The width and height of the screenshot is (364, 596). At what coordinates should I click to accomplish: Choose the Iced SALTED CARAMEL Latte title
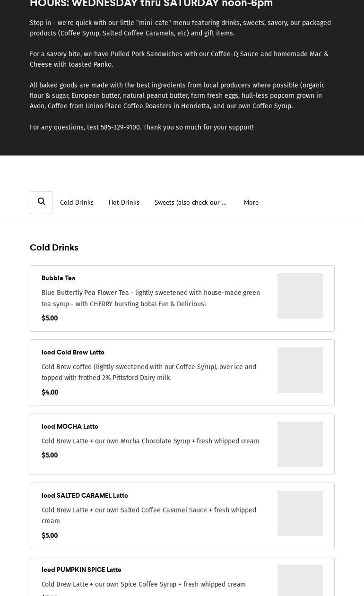click(x=85, y=495)
